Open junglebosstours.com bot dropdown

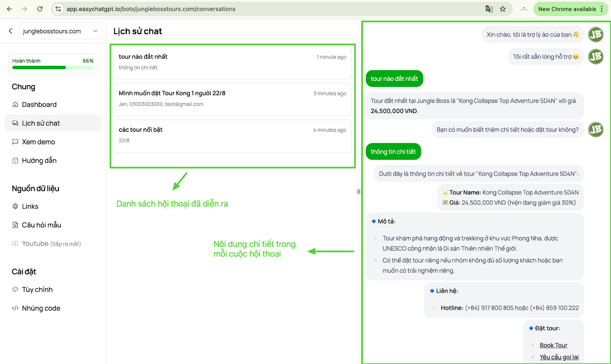tap(61, 31)
